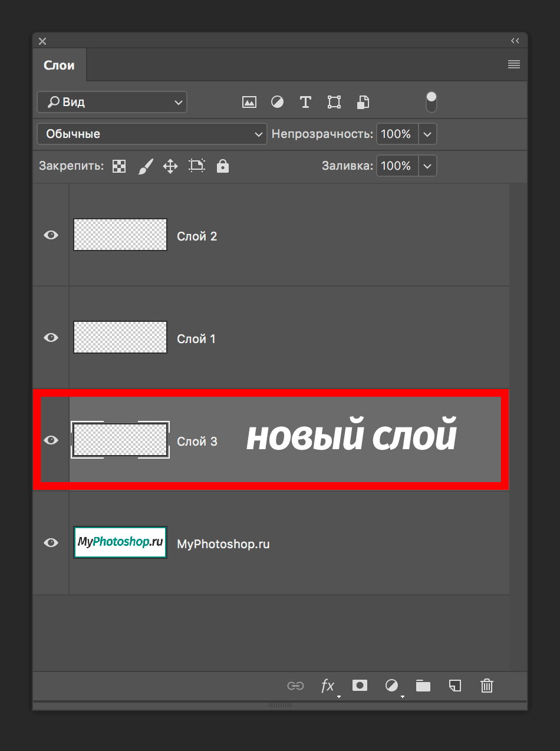Toggle visibility of Слой 1
Screen dimensions: 560x751
(x=51, y=337)
